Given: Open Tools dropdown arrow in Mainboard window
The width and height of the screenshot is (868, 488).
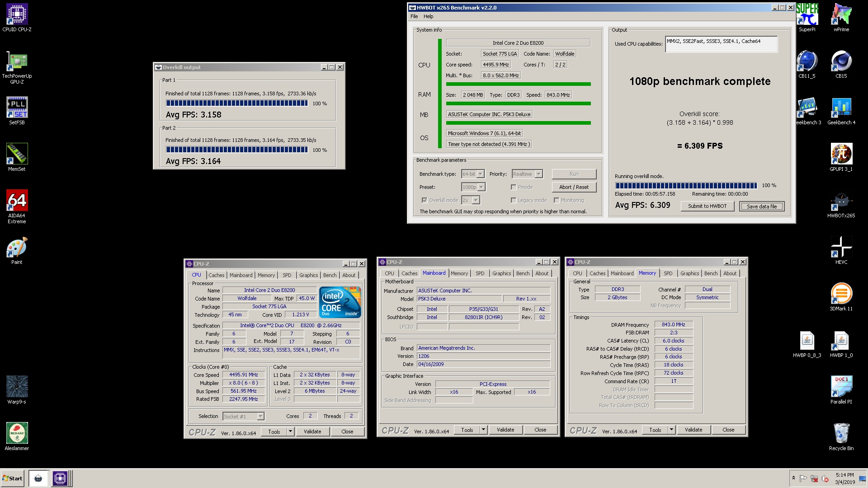Looking at the screenshot, I should tap(483, 430).
